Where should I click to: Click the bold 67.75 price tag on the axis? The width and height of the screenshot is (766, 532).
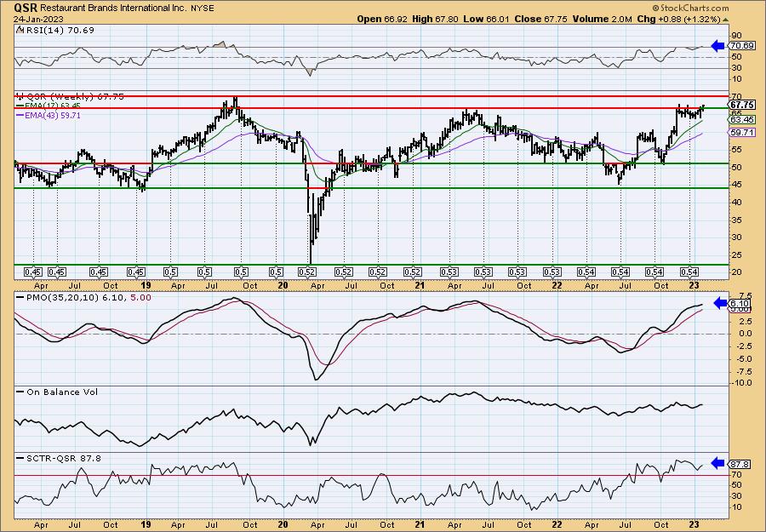(741, 105)
